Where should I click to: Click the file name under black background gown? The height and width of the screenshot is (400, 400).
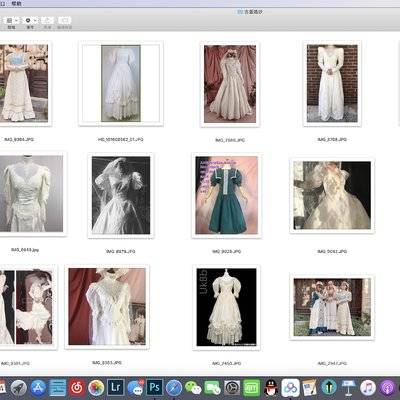pyautogui.click(x=226, y=363)
